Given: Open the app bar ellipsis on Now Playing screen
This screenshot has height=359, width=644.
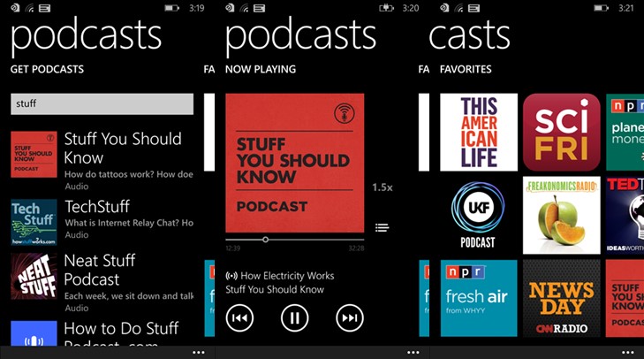Looking at the screenshot, I should 413,353.
